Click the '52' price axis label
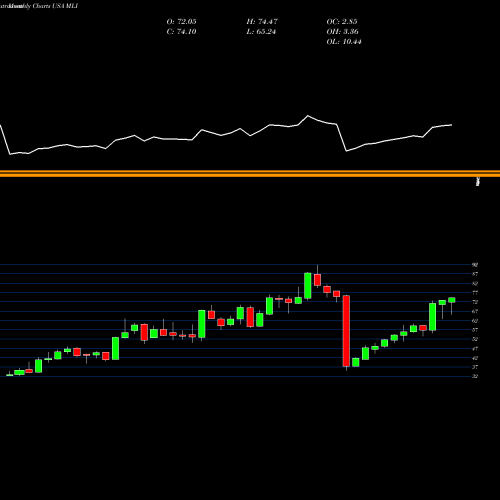The width and height of the screenshot is (500, 500). click(x=475, y=339)
